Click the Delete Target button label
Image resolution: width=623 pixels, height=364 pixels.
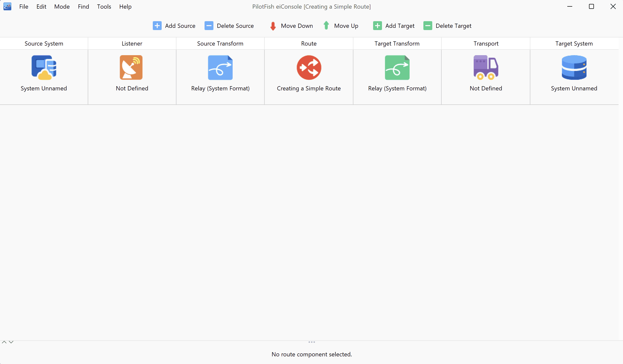[x=453, y=26]
